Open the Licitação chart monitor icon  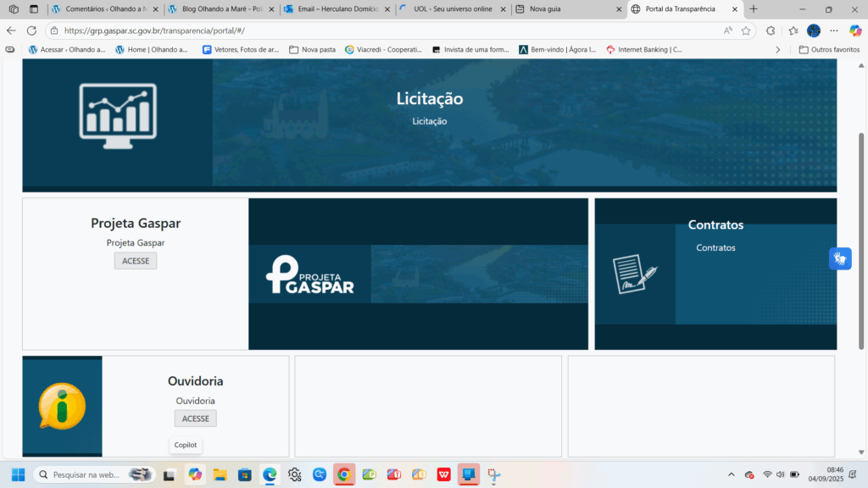tap(117, 111)
